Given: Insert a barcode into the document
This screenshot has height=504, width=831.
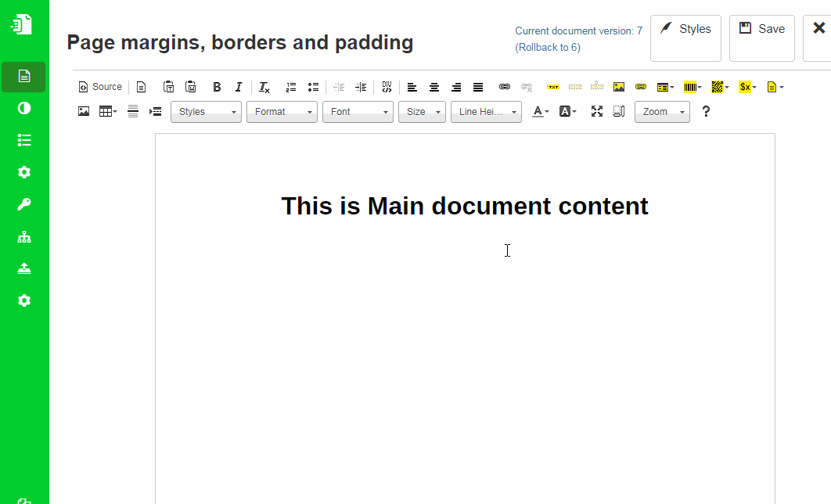Looking at the screenshot, I should coord(690,87).
